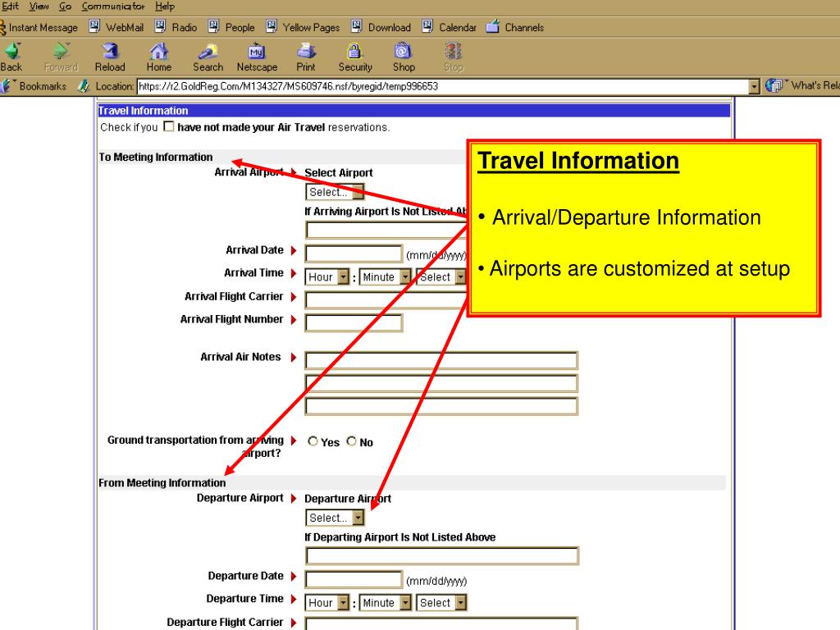Click the Arrival Date field

(354, 253)
